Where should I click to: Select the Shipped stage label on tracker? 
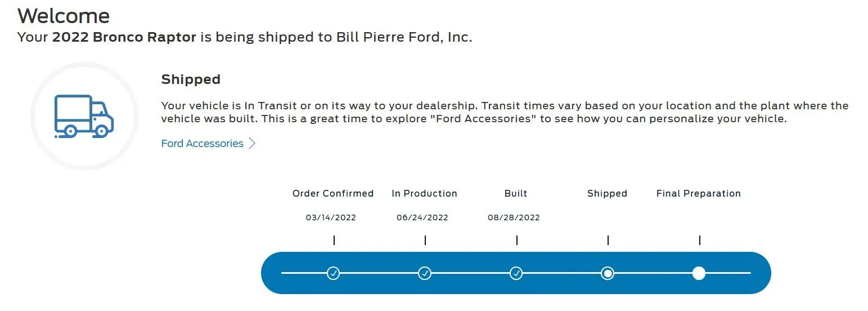click(x=607, y=193)
